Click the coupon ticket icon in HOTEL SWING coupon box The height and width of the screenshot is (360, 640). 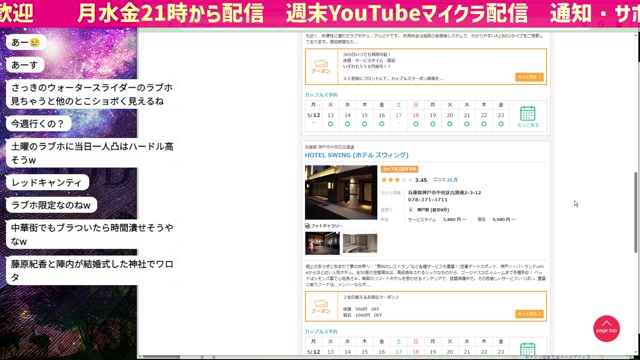click(x=321, y=307)
